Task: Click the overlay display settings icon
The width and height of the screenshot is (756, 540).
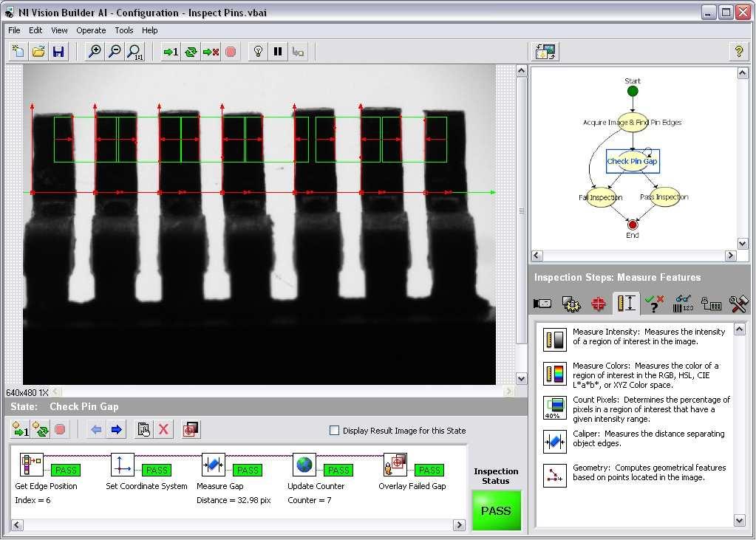Action: pyautogui.click(x=191, y=429)
